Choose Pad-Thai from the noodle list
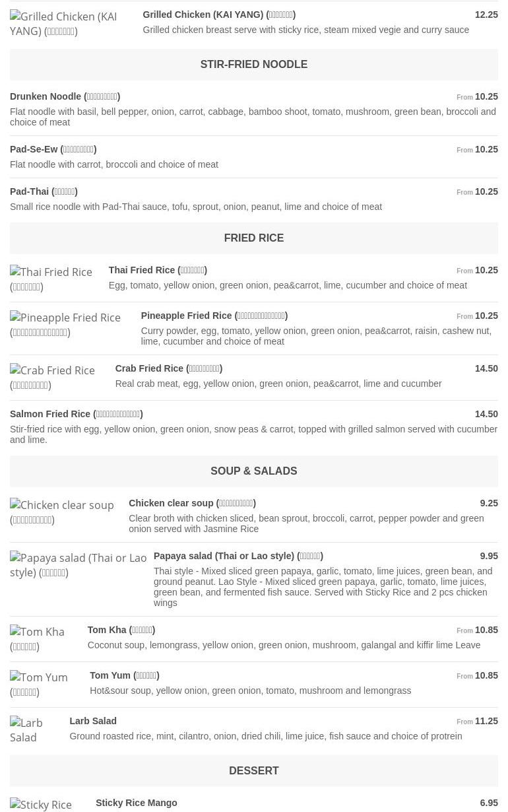 [x=44, y=191]
